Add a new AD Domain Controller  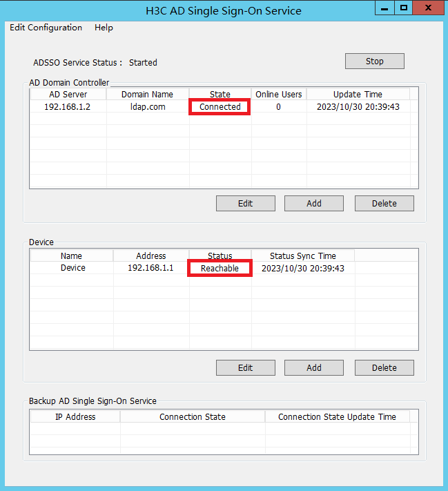click(313, 204)
